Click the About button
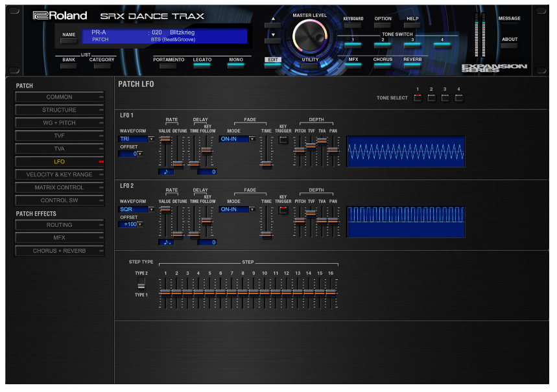The image size is (557, 392). pos(510,45)
